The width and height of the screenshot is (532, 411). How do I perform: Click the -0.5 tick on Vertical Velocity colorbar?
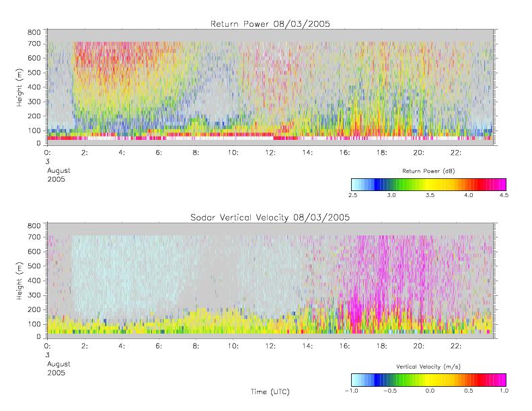point(390,391)
